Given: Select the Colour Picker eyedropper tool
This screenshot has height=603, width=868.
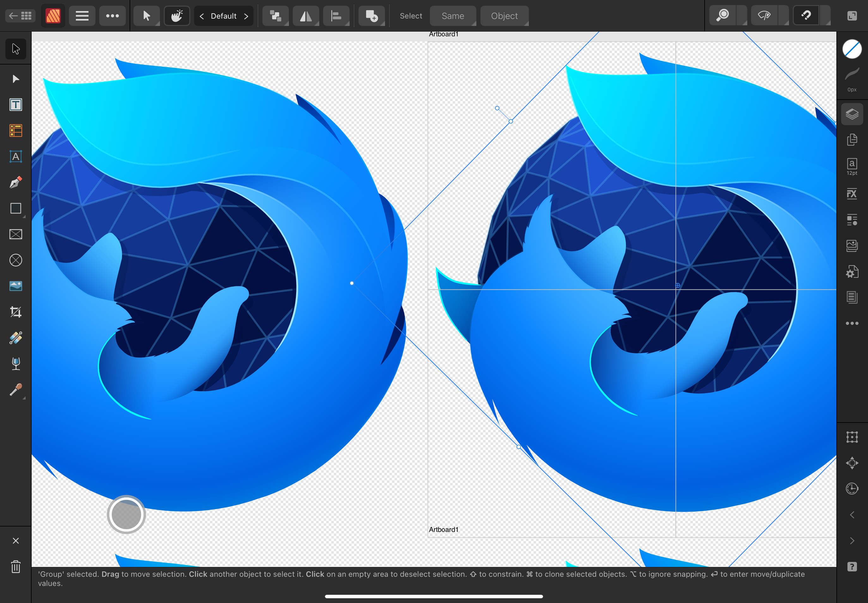Looking at the screenshot, I should pyautogui.click(x=15, y=390).
